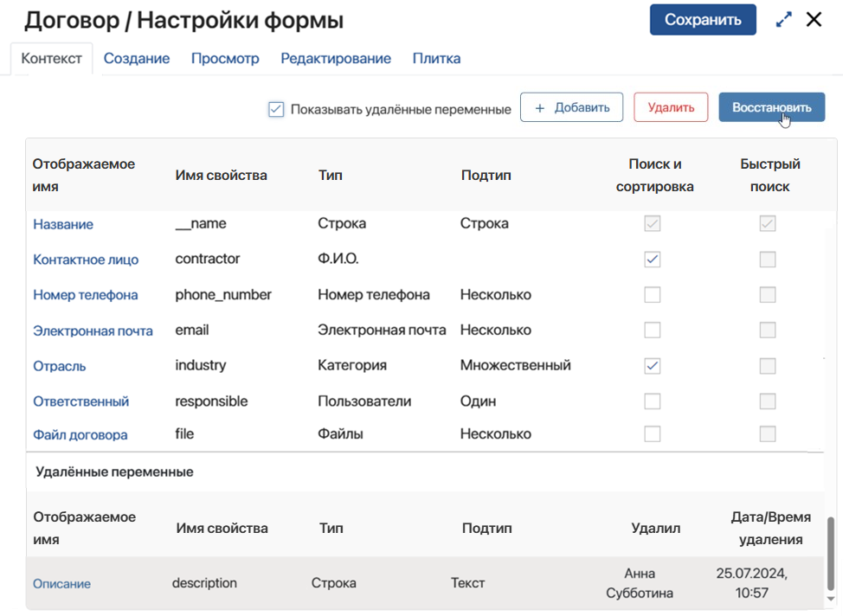
Task: Select the responsible property name cell
Action: pos(211,401)
